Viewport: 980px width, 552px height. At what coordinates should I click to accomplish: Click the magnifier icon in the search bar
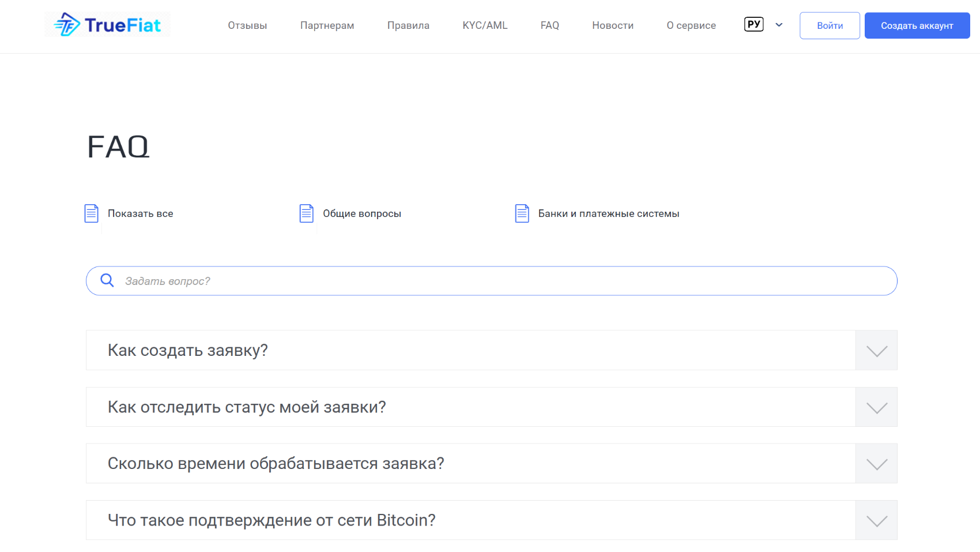(107, 280)
